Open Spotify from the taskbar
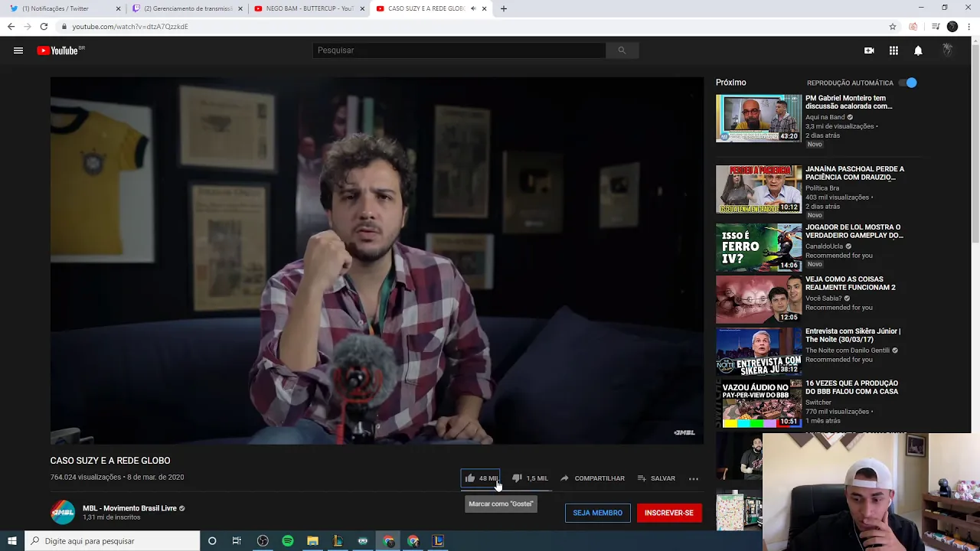Viewport: 980px width, 551px height. [x=288, y=541]
